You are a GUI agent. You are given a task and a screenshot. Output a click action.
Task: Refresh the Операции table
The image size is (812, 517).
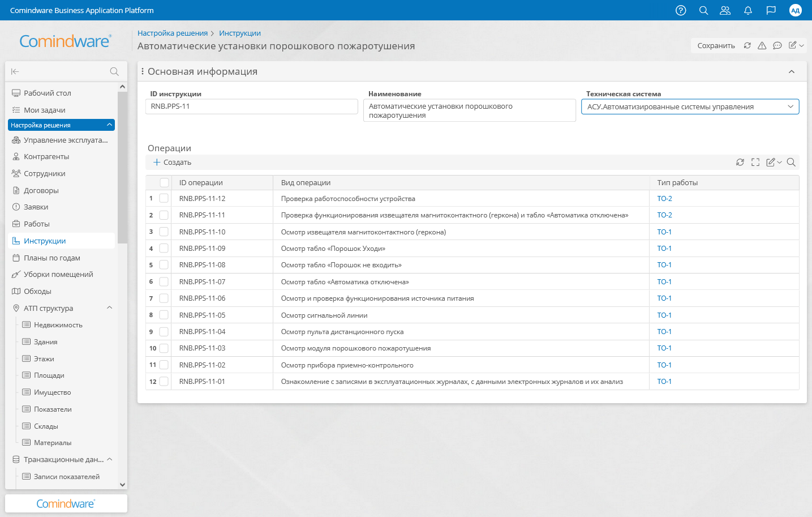point(740,163)
